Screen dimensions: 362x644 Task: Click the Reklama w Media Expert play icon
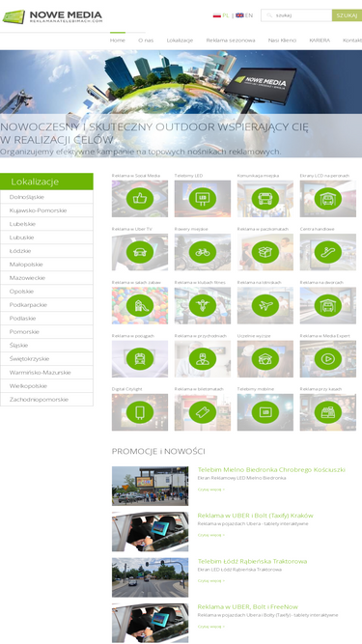[328, 359]
